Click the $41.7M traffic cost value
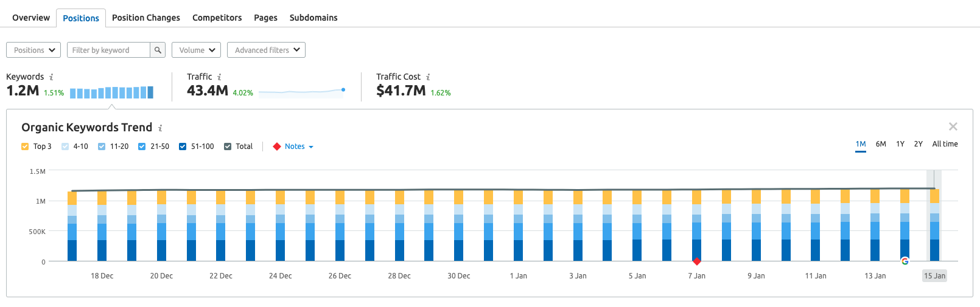This screenshot has width=980, height=307. click(401, 91)
